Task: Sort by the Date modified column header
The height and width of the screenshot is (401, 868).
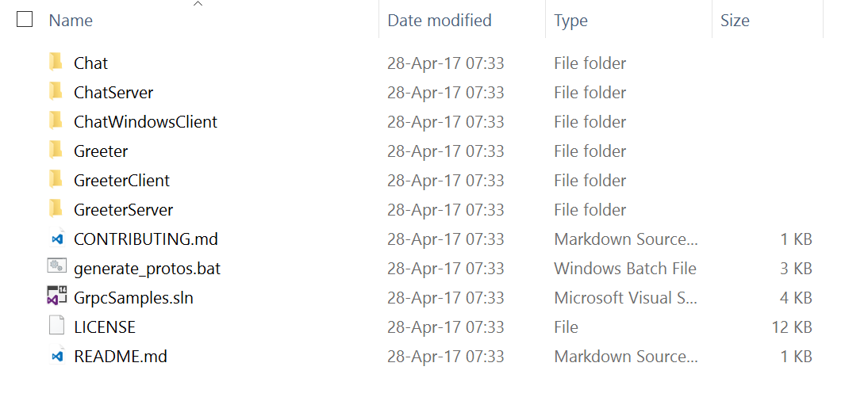Action: click(x=439, y=21)
